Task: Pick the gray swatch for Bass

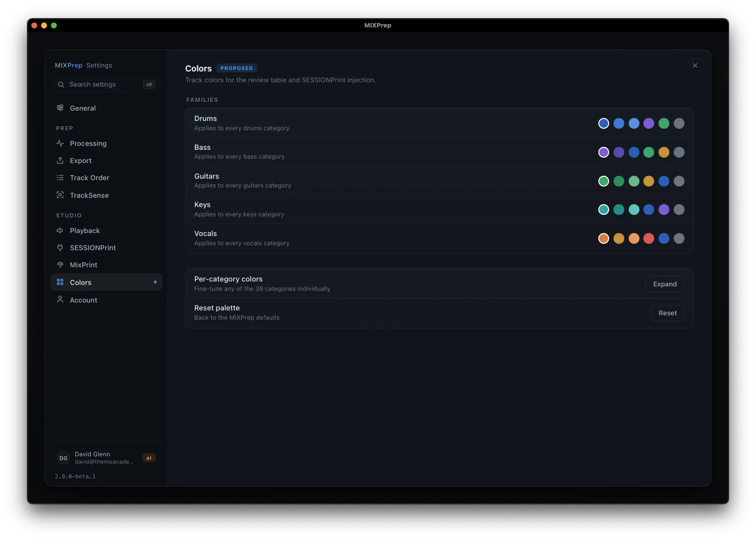Action: pos(679,152)
